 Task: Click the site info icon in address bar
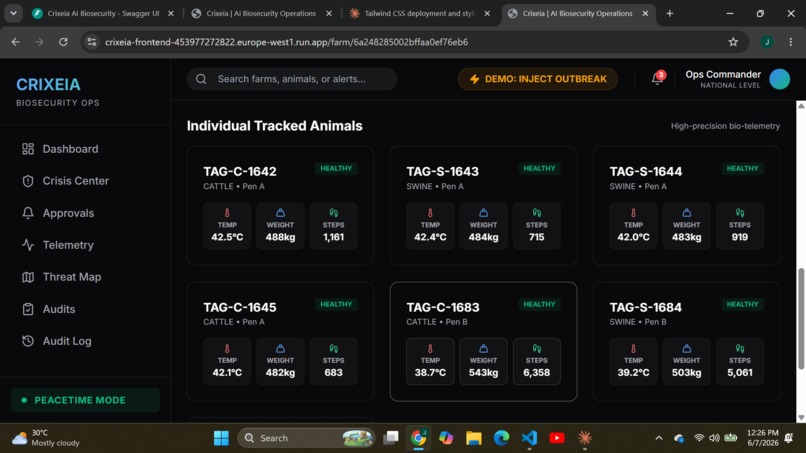click(92, 42)
